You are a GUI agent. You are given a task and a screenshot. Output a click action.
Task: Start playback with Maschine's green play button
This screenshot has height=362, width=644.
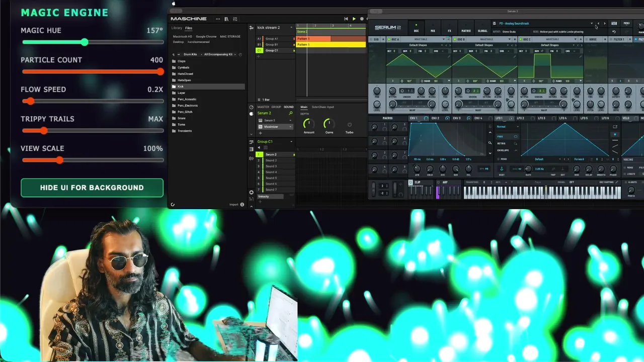coord(354,19)
